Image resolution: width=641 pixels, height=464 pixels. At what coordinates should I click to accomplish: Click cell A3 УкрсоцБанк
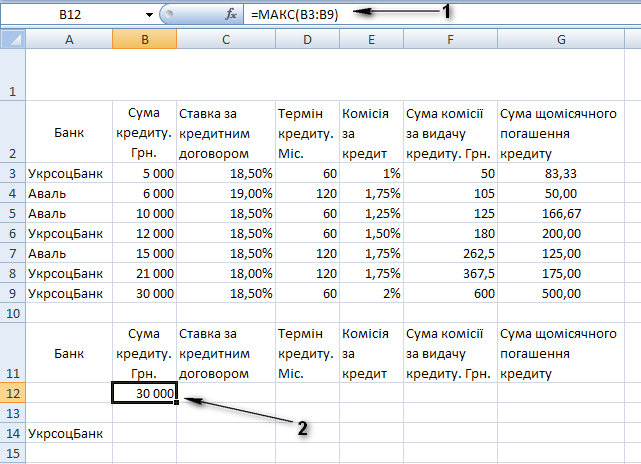pyautogui.click(x=69, y=173)
